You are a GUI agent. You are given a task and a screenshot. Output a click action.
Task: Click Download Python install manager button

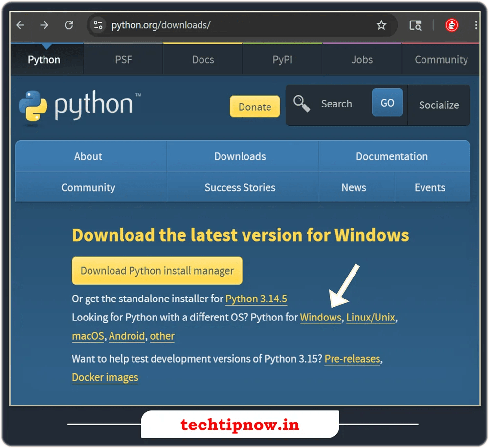(x=157, y=271)
